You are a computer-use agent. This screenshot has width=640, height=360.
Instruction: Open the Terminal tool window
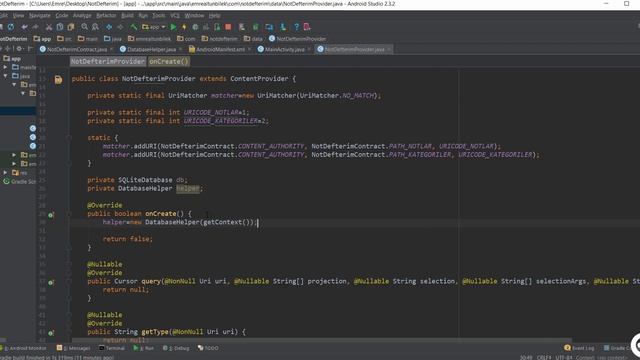(x=112, y=348)
